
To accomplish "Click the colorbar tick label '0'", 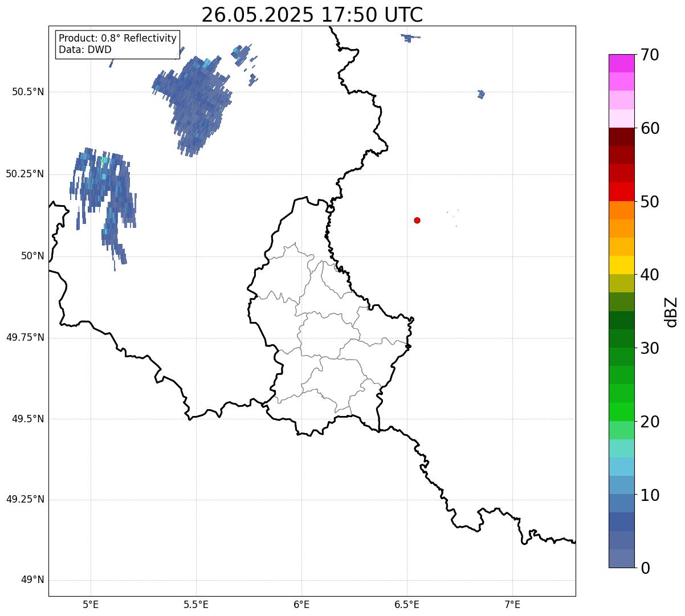I will coord(646,568).
